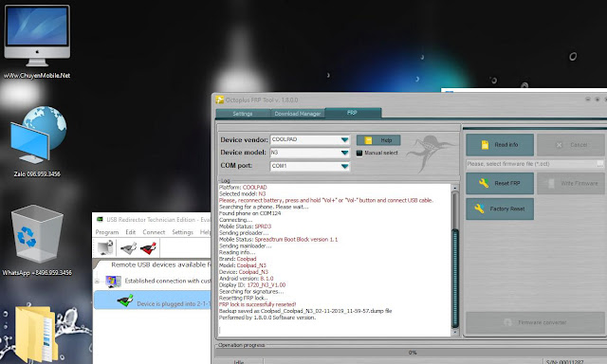Screen dimensions: 607x364
Task: Click the green connect USB device toolbar icon
Action: pos(129,247)
